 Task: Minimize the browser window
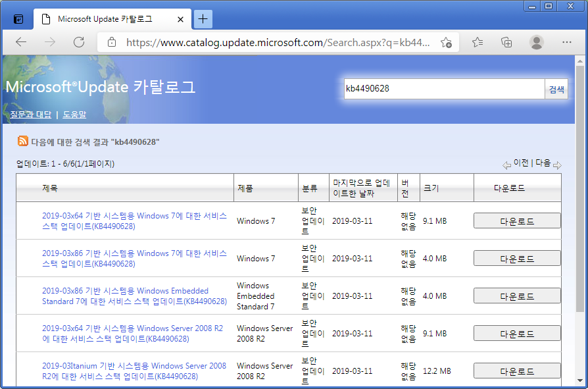tap(532, 6)
